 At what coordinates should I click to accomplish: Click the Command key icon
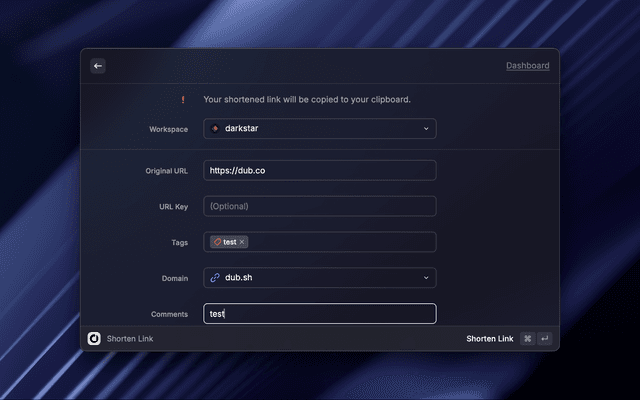click(527, 339)
